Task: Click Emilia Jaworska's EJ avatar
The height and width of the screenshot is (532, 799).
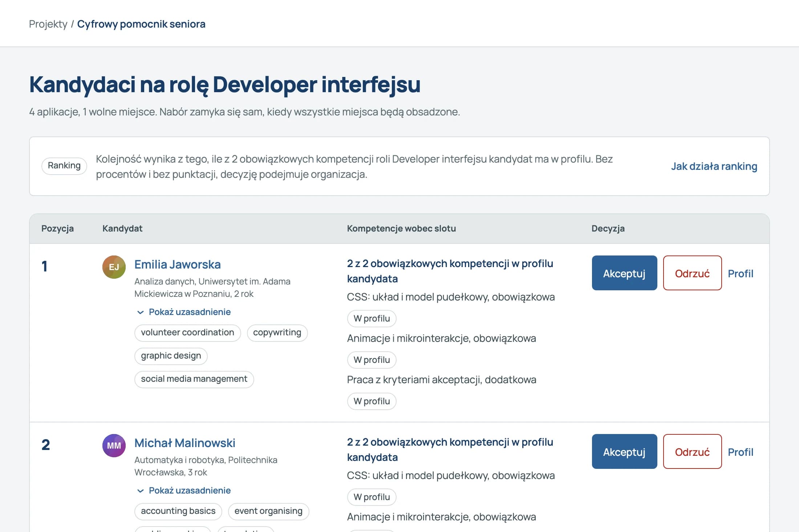Action: [114, 267]
